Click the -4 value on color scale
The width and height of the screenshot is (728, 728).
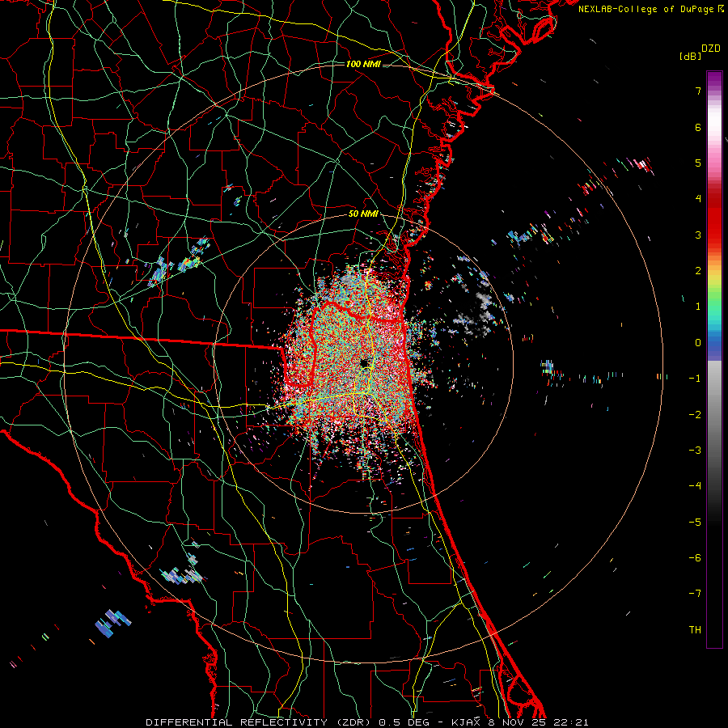coord(695,486)
